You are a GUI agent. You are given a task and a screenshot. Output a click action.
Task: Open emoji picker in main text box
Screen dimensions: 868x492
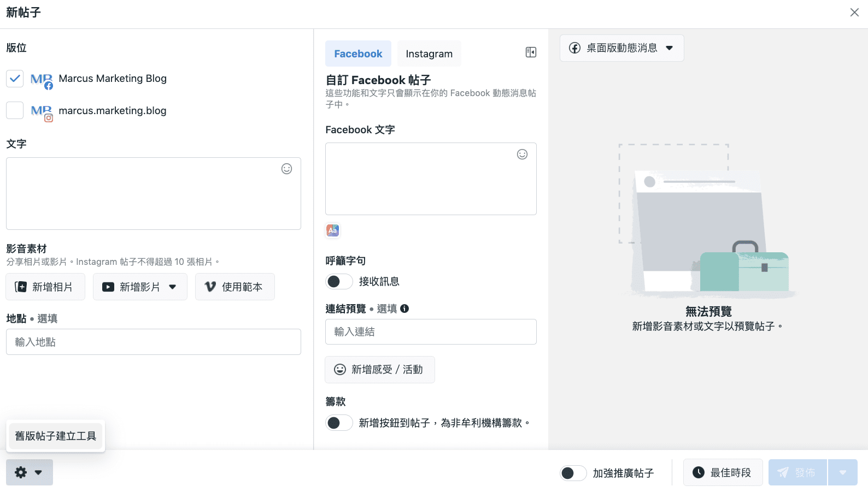click(286, 169)
